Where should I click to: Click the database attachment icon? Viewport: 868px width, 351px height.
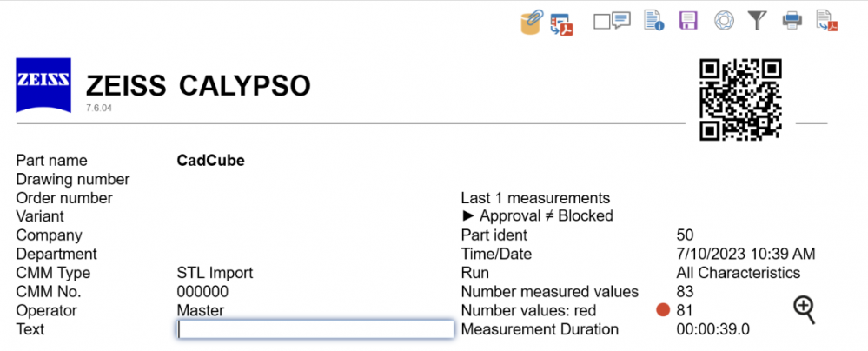(x=531, y=22)
